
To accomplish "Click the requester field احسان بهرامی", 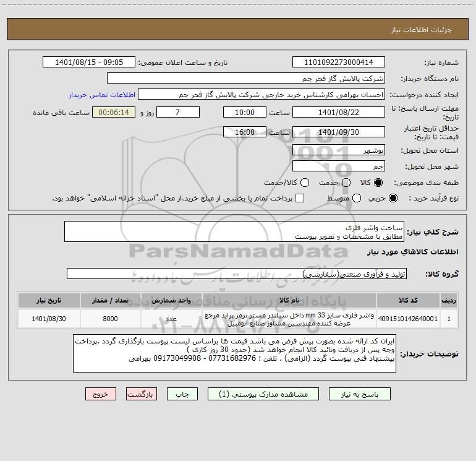I will (x=261, y=95).
